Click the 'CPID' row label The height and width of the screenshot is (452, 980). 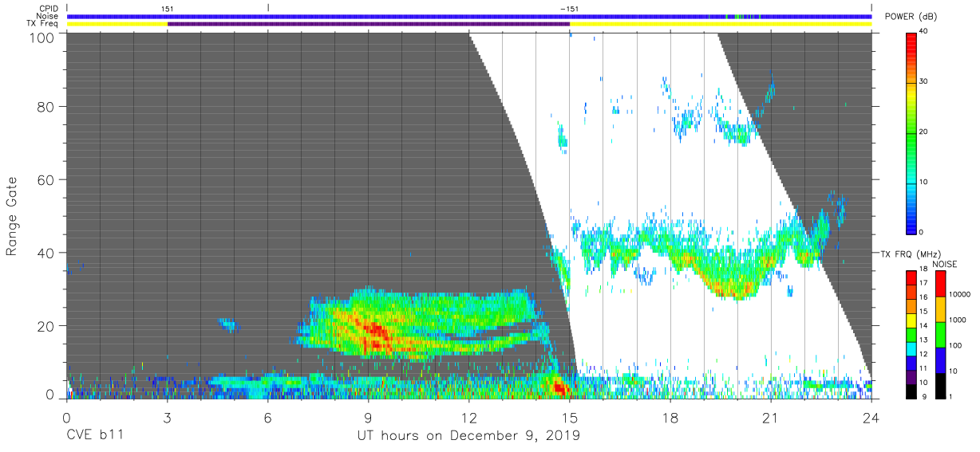coord(49,8)
